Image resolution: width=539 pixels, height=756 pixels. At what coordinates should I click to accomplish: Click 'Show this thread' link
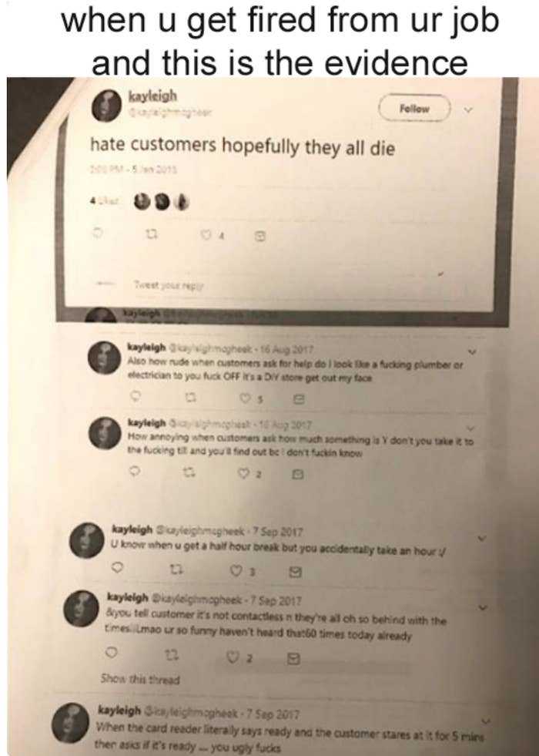tap(139, 680)
